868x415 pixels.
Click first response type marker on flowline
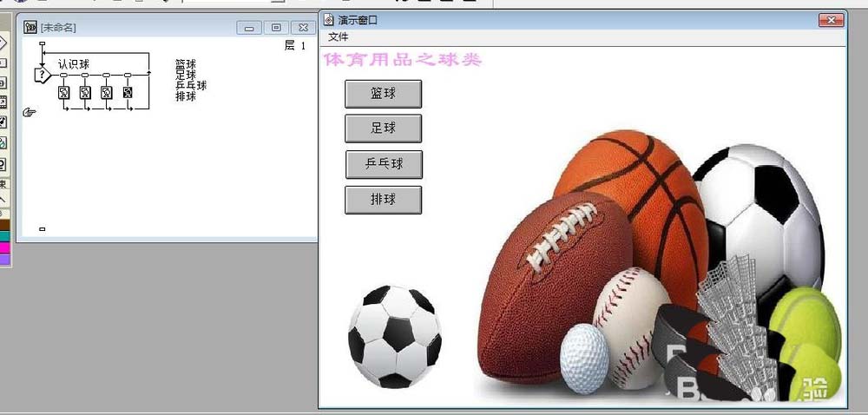[x=63, y=75]
